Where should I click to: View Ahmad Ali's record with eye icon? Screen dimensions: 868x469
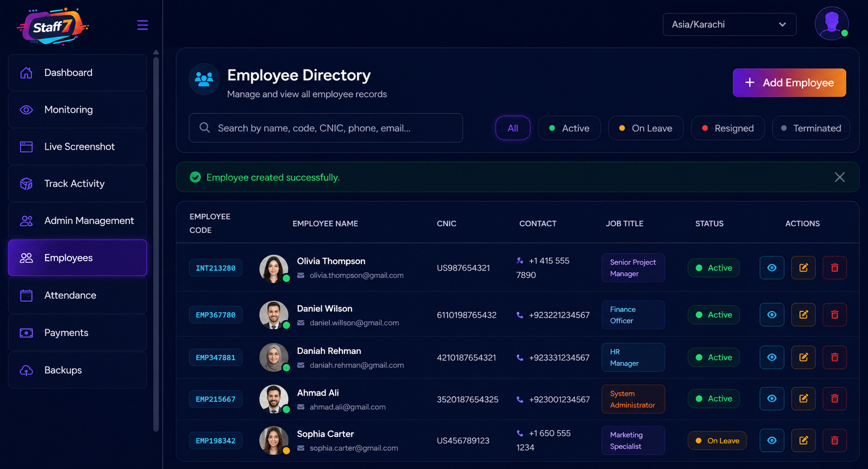[x=772, y=399]
